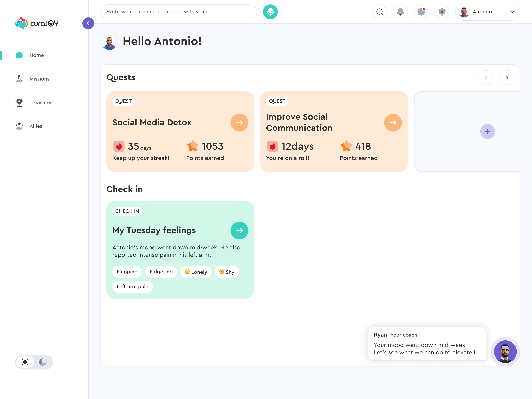Screen dimensions: 532x399
Task: Switch to dark mode moon toggle
Action: point(43,362)
